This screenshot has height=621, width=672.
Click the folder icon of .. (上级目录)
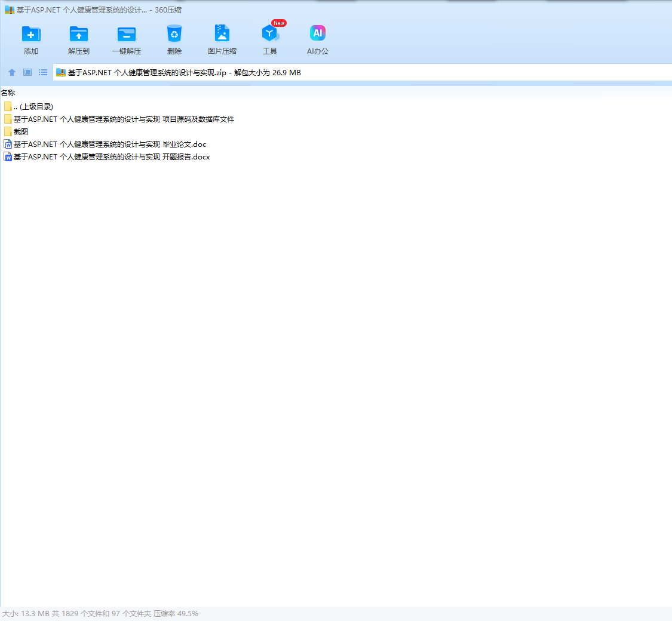pos(8,107)
